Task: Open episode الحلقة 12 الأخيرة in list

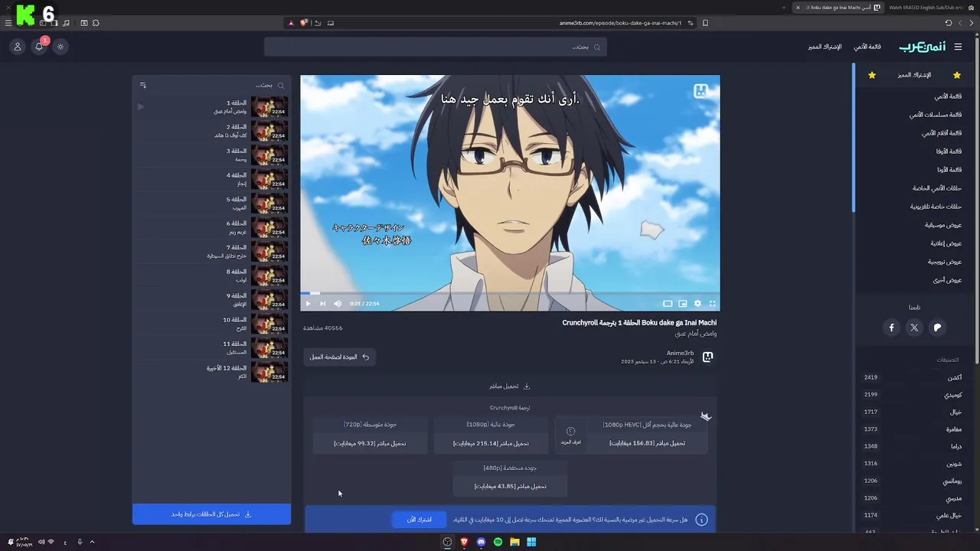Action: [211, 373]
